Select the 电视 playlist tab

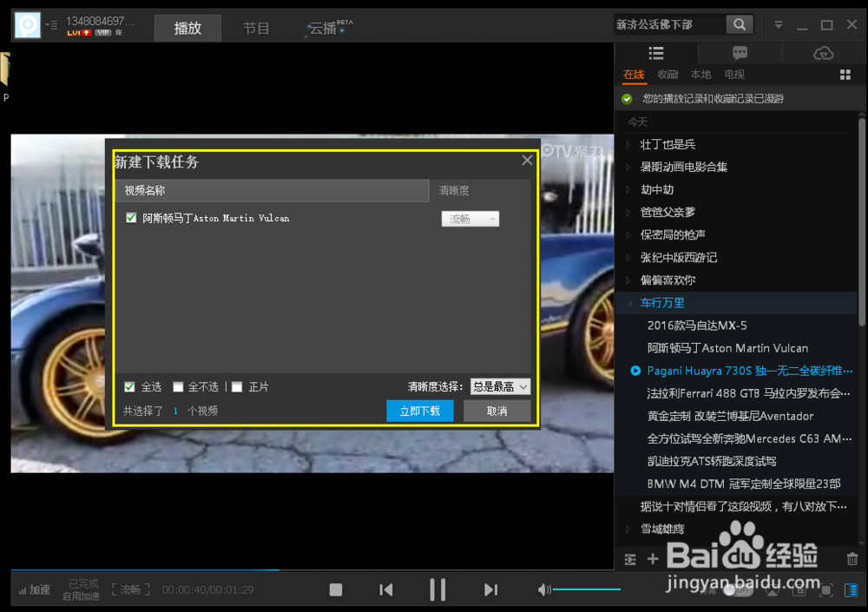734,75
